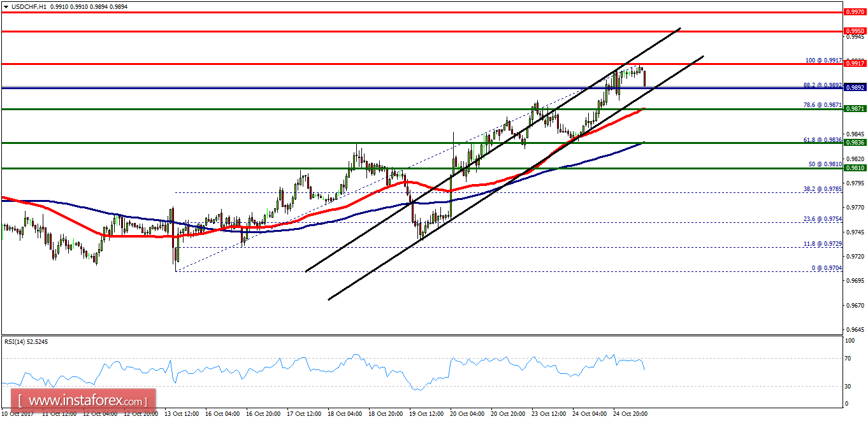Click the red 0.9950 price label

(855, 31)
